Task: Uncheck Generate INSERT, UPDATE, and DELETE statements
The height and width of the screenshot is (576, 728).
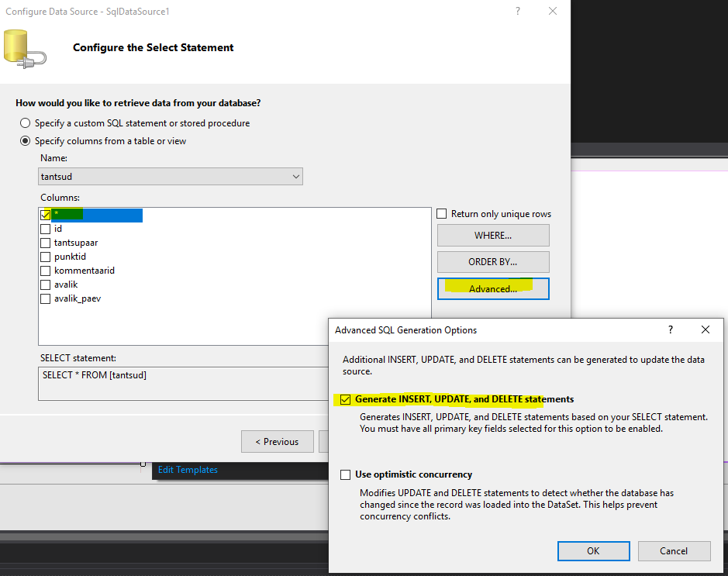Action: point(346,399)
